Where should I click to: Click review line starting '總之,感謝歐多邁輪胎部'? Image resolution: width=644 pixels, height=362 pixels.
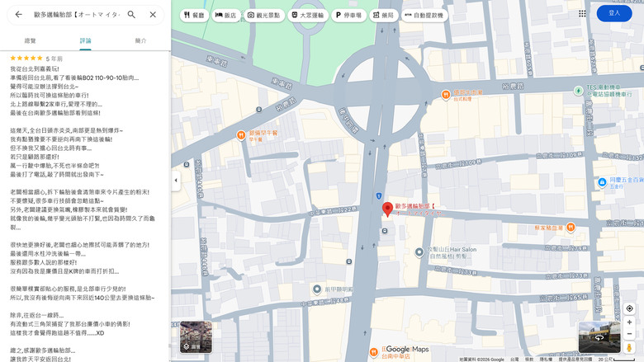click(x=43, y=350)
